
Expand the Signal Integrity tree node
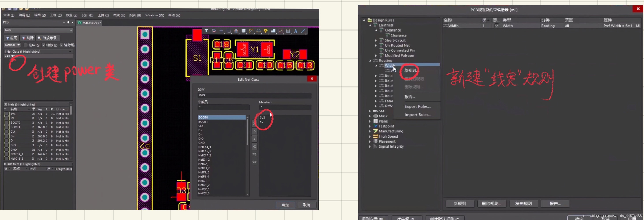coord(370,147)
